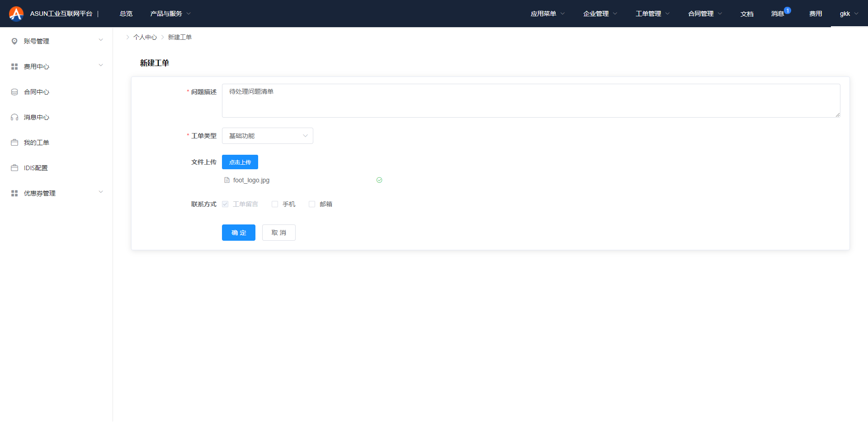868x424 pixels.
Task: Enable the 手机 contact checkbox
Action: point(275,204)
